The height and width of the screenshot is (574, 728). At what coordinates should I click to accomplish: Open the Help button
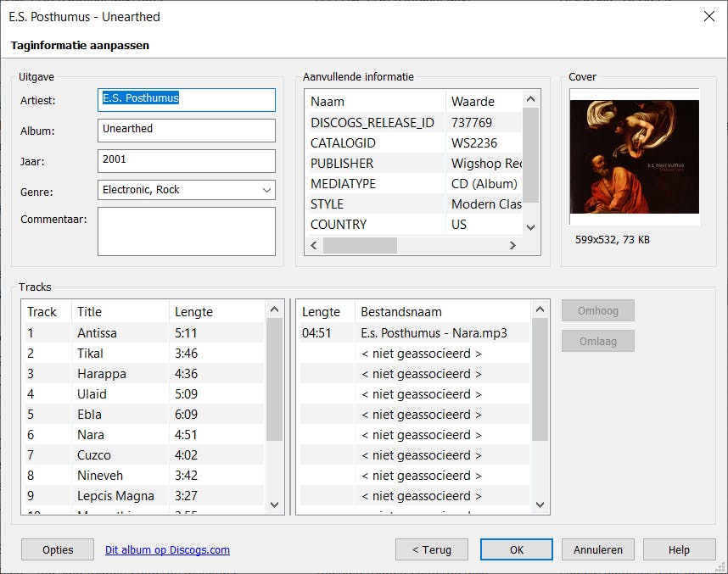[x=680, y=549]
